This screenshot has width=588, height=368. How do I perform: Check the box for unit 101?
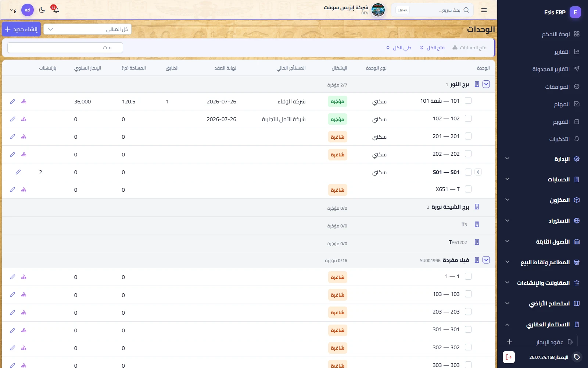coord(468,101)
